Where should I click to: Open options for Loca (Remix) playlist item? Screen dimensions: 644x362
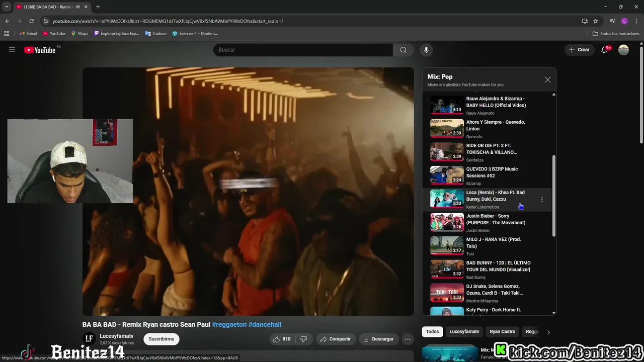pyautogui.click(x=542, y=200)
